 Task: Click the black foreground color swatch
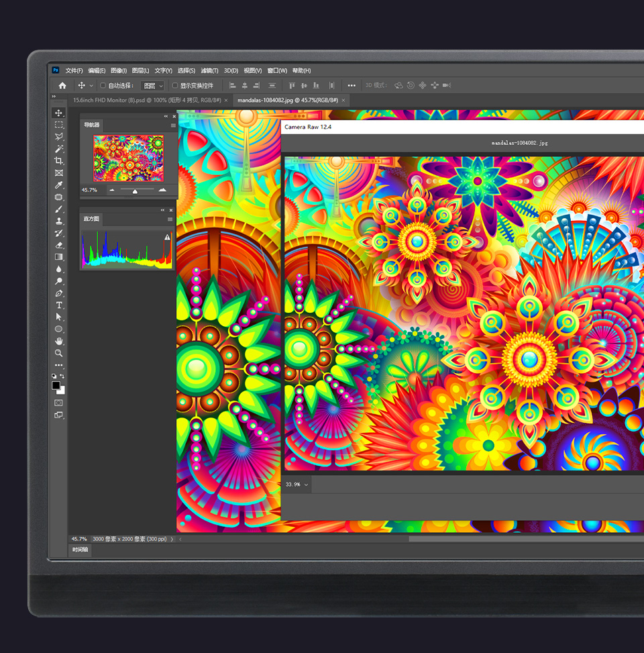(56, 385)
